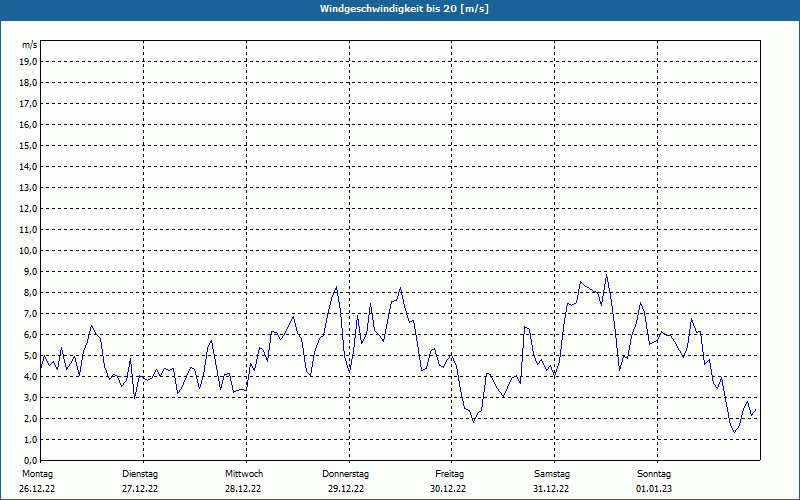
Task: Click the '19,0' y-axis label
Action: point(29,62)
